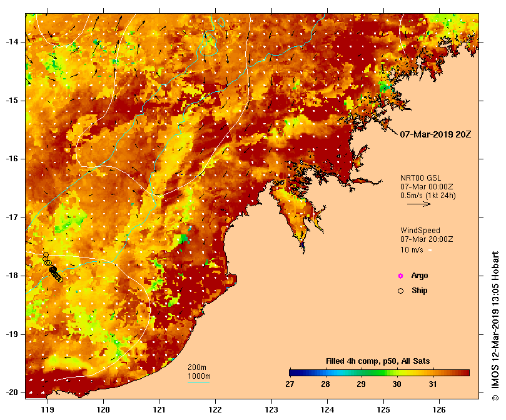
Task: Click the 0.5m/s (1kt 24h) scale text
Action: (x=428, y=196)
